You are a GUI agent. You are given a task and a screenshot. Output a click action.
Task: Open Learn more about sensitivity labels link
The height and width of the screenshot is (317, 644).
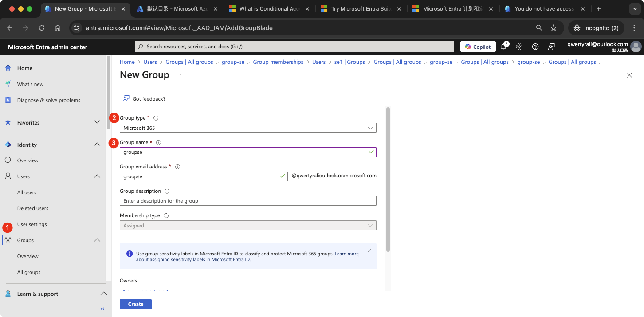click(x=248, y=257)
